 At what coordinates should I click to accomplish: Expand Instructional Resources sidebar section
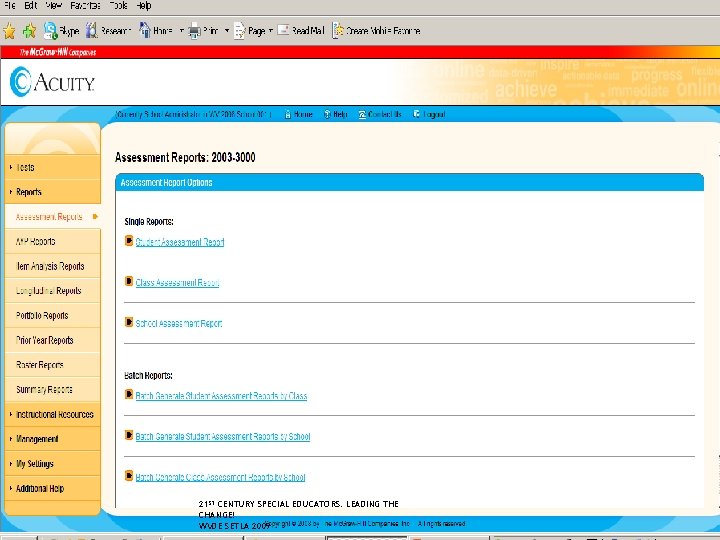point(53,414)
